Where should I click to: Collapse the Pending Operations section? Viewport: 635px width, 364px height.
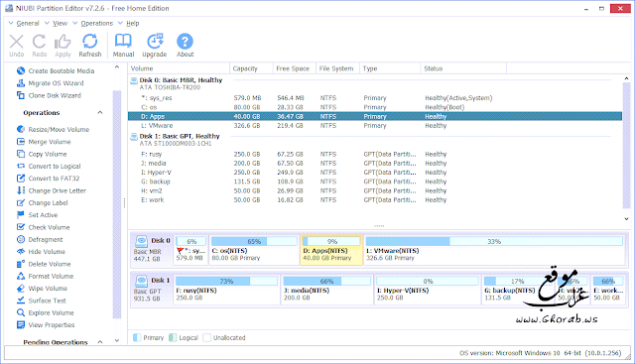pos(100,342)
